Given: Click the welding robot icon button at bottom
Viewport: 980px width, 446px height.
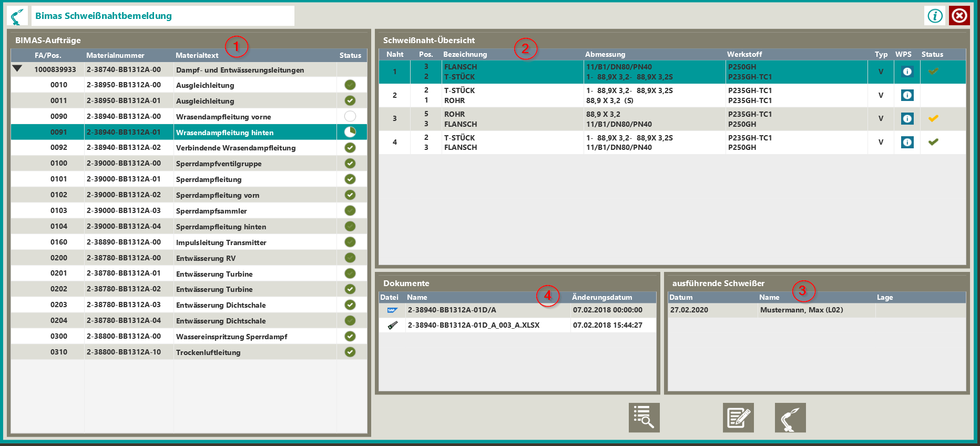Looking at the screenshot, I should click(790, 418).
